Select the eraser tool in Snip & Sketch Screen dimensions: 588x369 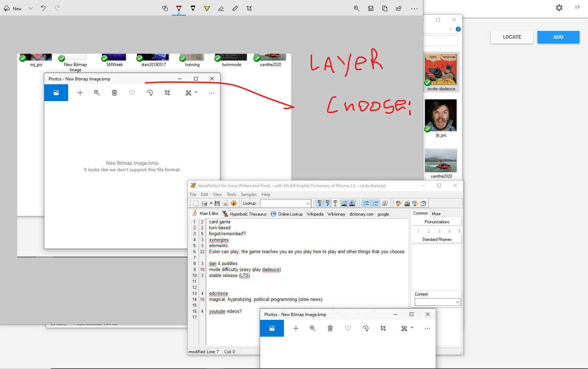click(221, 8)
